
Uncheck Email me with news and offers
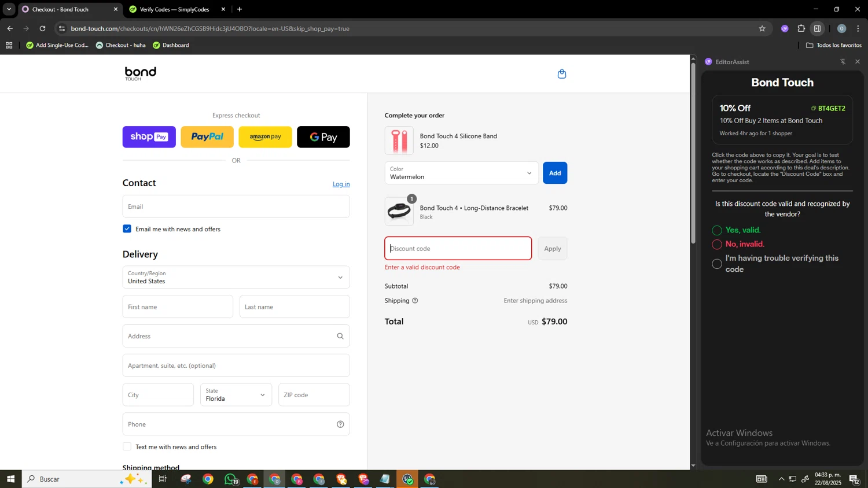click(x=127, y=229)
